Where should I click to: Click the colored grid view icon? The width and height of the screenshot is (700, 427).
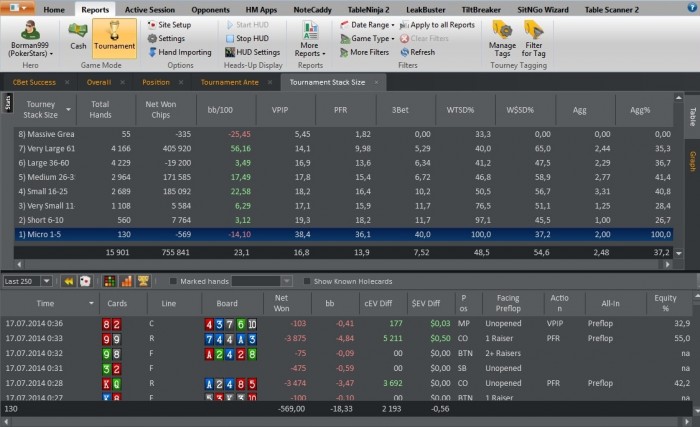point(109,281)
